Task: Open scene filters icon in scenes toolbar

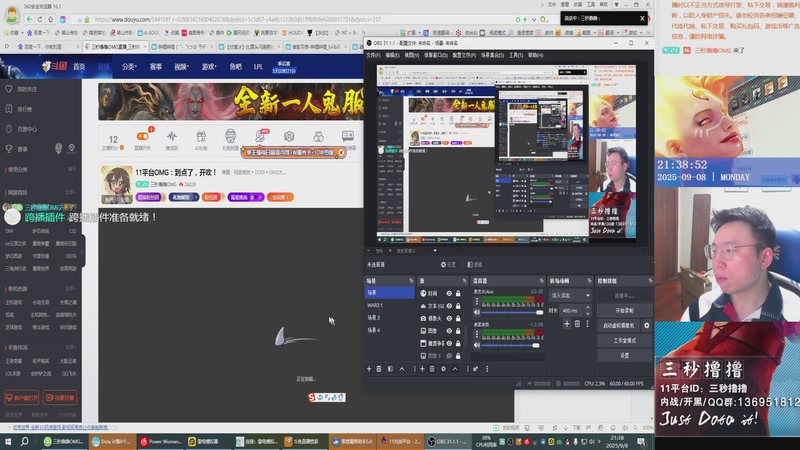Action: (390, 369)
